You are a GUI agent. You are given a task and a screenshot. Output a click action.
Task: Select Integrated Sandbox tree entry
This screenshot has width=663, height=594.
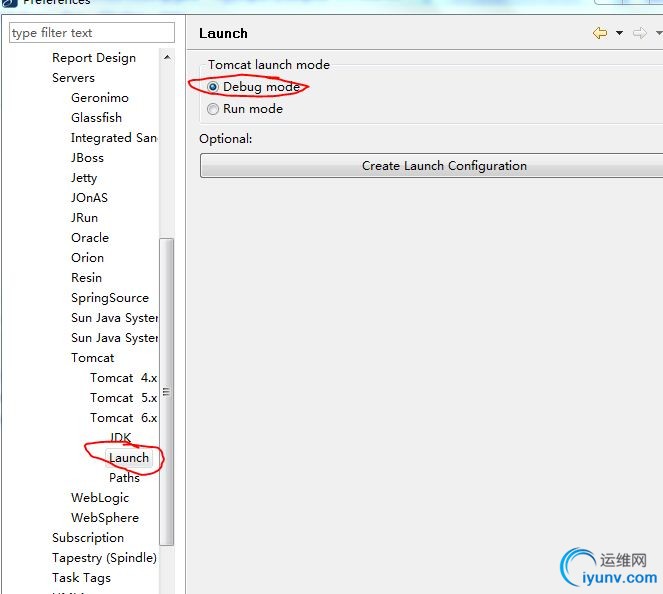point(114,138)
